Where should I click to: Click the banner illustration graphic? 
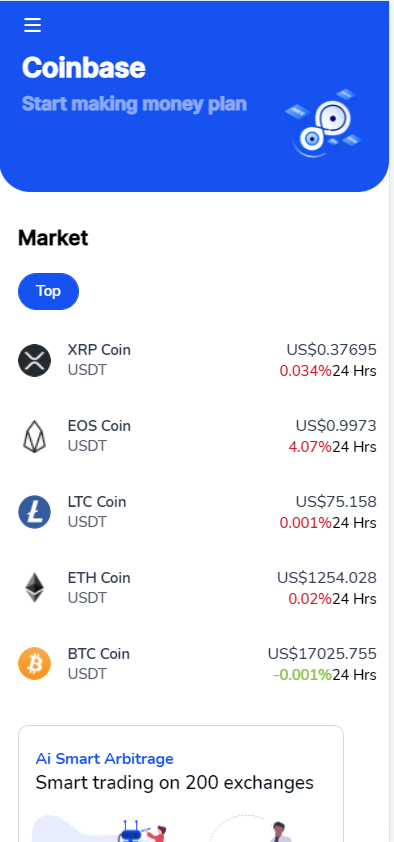coord(323,124)
